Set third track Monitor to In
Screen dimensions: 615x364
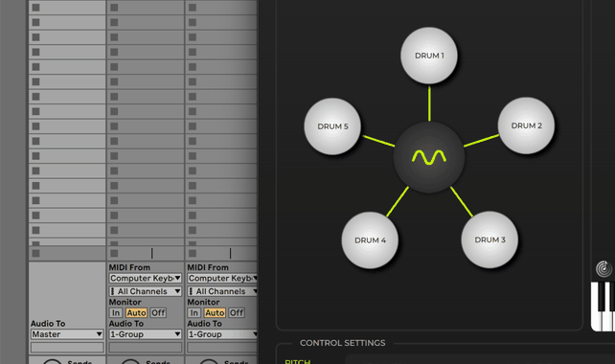point(194,312)
